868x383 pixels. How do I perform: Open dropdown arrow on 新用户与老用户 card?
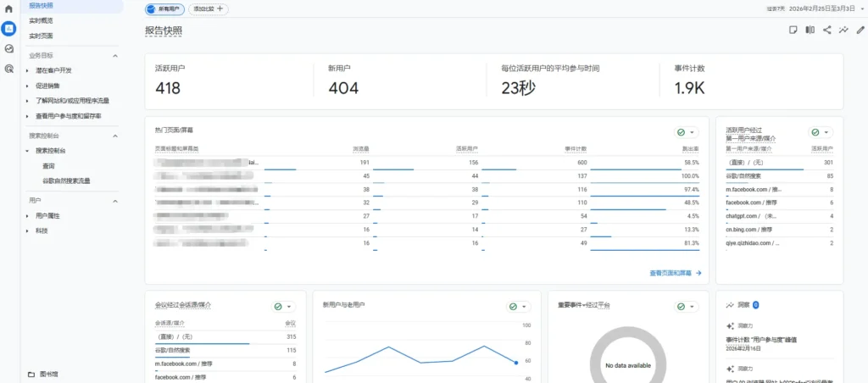coord(524,307)
